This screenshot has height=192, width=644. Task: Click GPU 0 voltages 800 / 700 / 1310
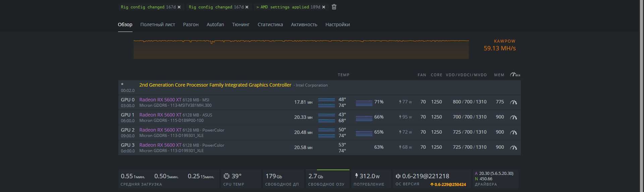point(470,102)
